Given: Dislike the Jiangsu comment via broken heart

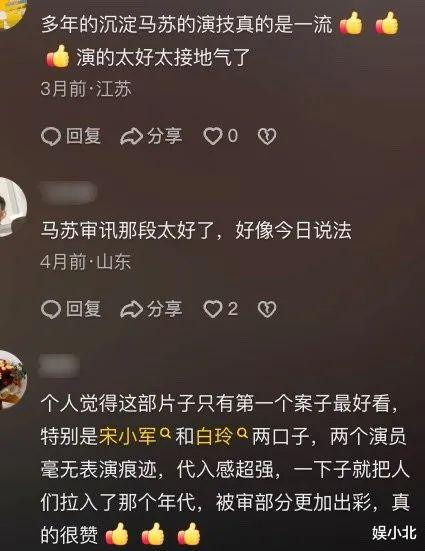Looking at the screenshot, I should (267, 136).
